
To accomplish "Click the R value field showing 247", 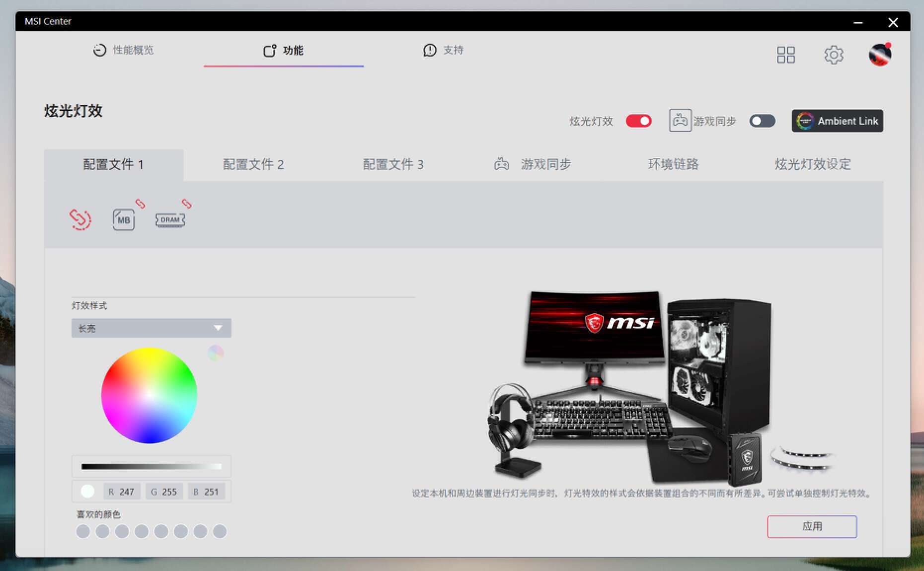I will coord(122,492).
